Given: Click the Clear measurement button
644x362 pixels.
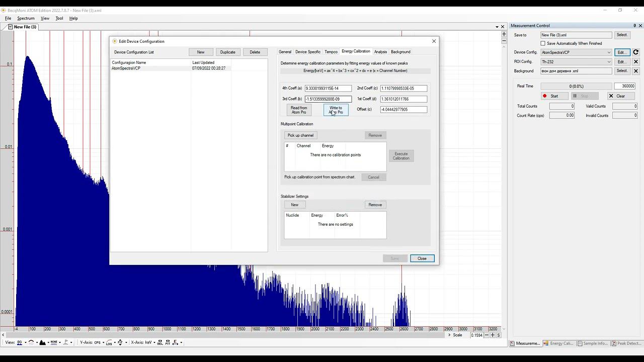Looking at the screenshot, I should pos(620,96).
